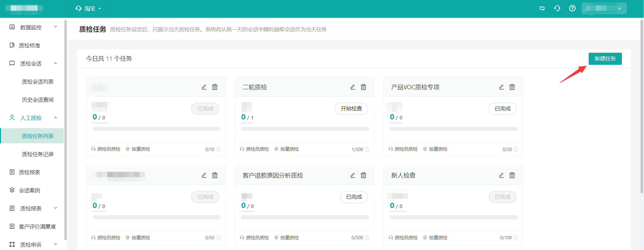Viewport: 644px width, 250px height.
Task: Edit the 二轮质检 task
Action: coord(353,87)
